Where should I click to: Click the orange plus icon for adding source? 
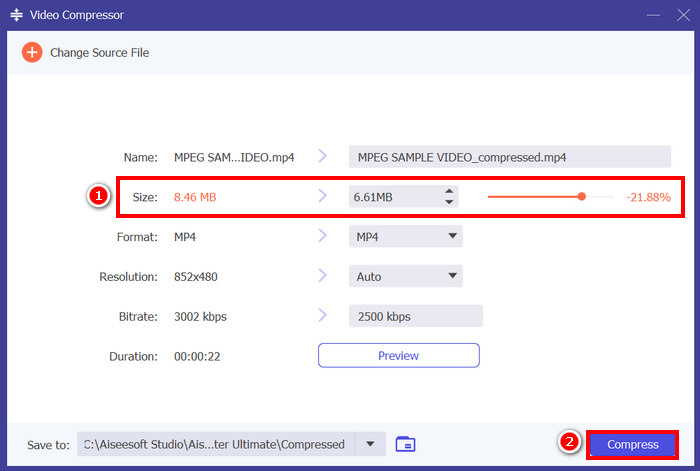pos(33,52)
